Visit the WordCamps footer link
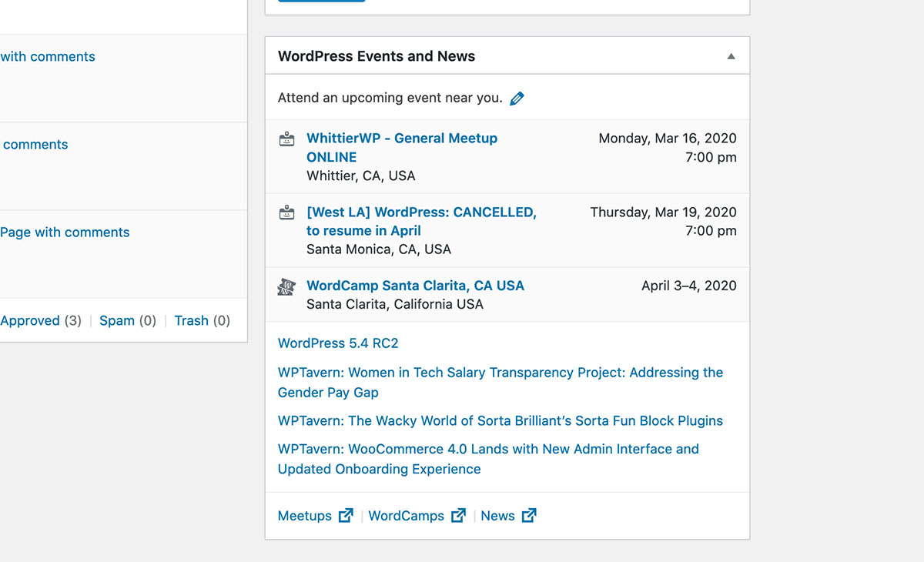This screenshot has height=562, width=924. pos(406,516)
